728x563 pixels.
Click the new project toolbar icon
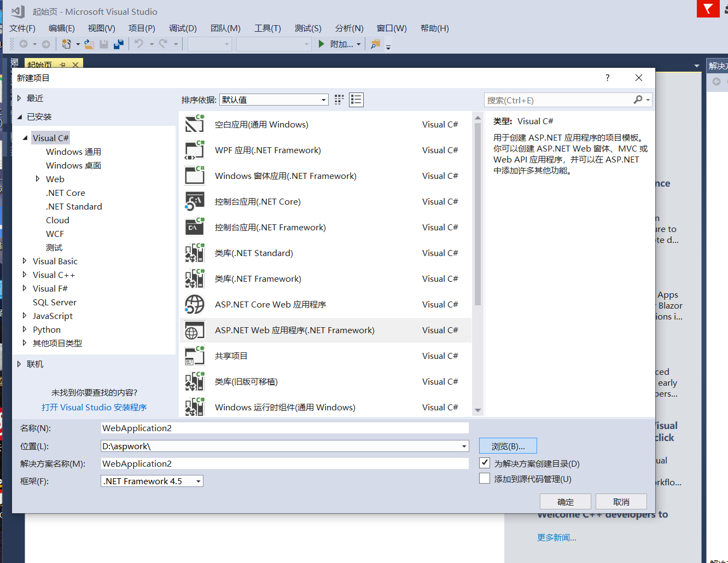coord(66,44)
